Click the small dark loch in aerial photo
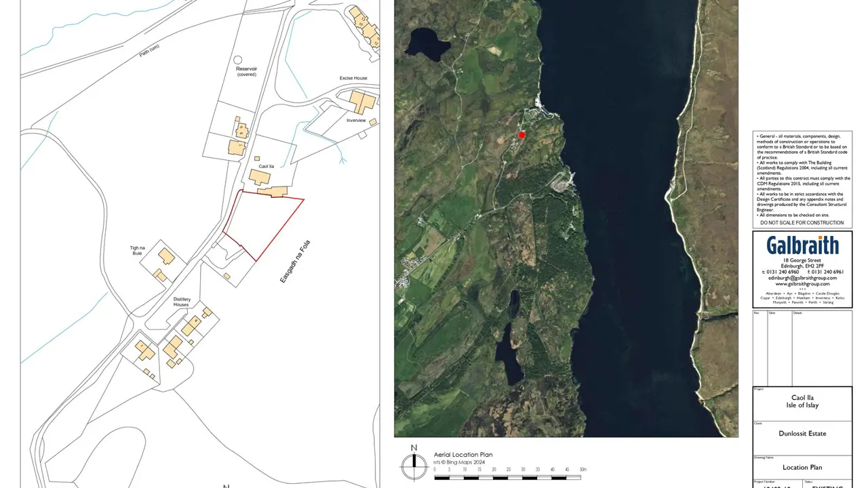This screenshot has width=868, height=488. coord(427,43)
